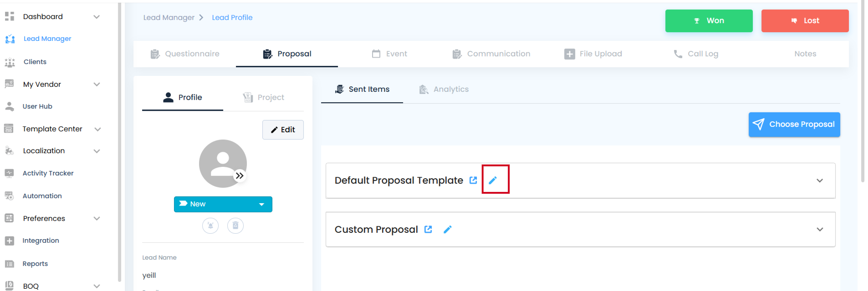The height and width of the screenshot is (291, 868).
Task: Expand the Dashboard sidebar menu
Action: [x=97, y=17]
